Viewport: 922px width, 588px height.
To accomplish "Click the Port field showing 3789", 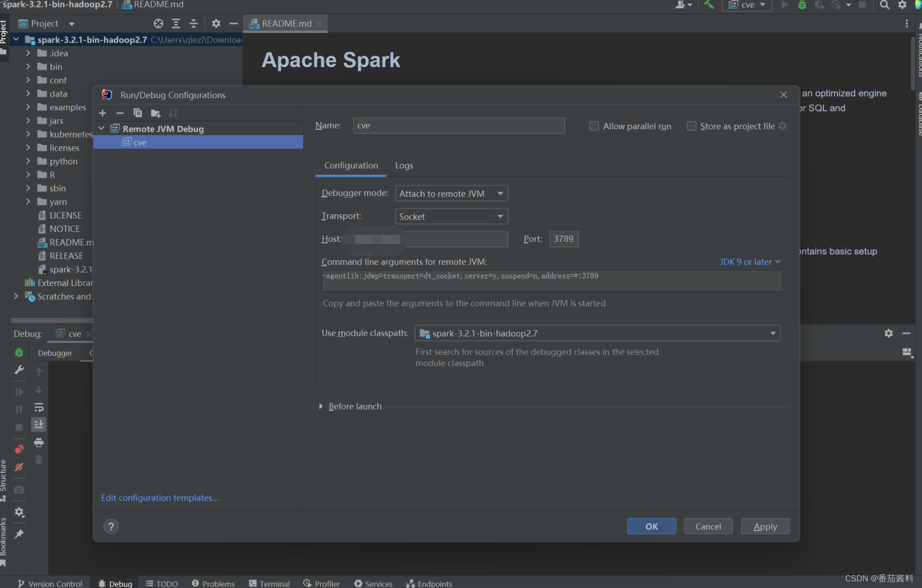I will (564, 239).
